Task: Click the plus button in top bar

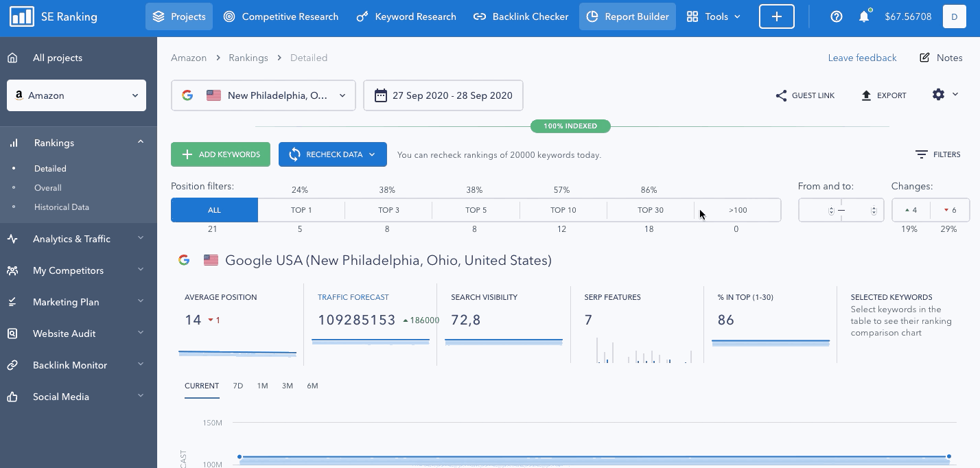Action: (777, 16)
